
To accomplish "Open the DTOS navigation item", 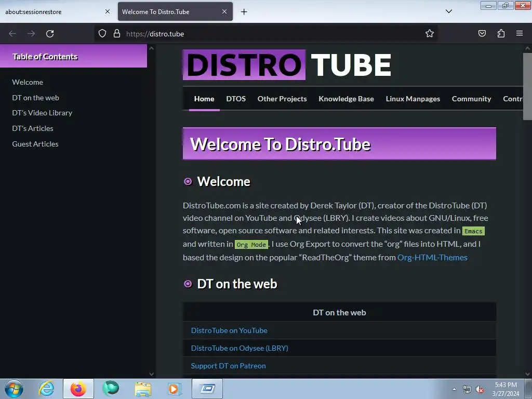I will (x=236, y=99).
